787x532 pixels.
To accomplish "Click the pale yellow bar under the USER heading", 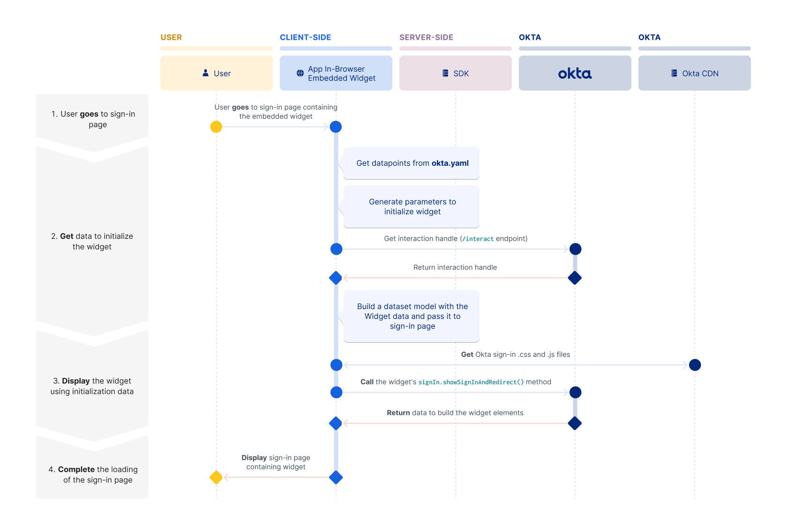I will coord(216,48).
